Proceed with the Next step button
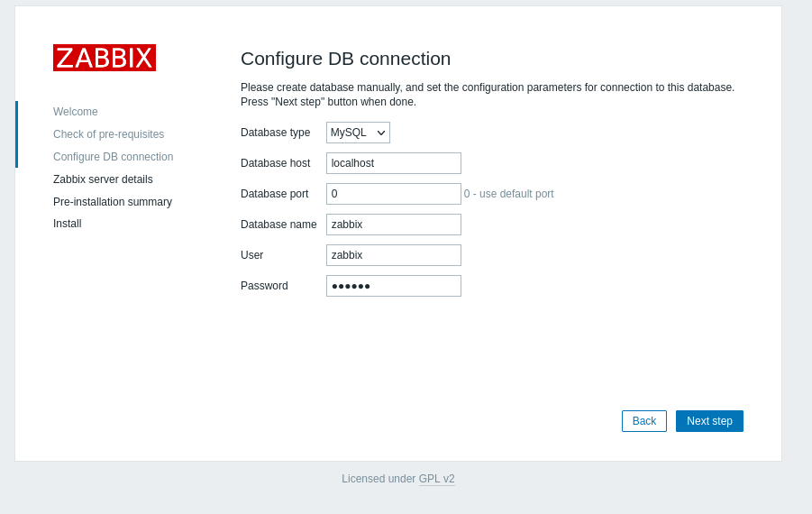This screenshot has width=812, height=514. pos(709,421)
